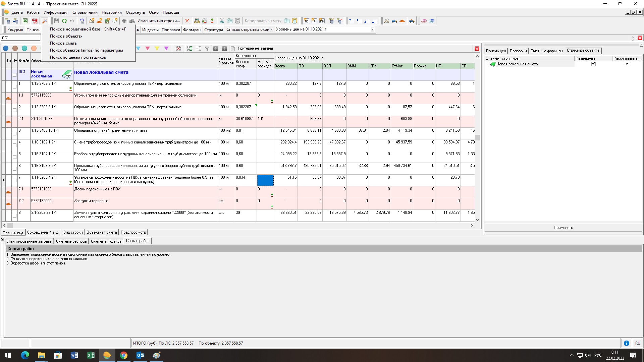644x362 pixels.
Task: Switch to the Сокращенный вид tab
Action: 43,232
